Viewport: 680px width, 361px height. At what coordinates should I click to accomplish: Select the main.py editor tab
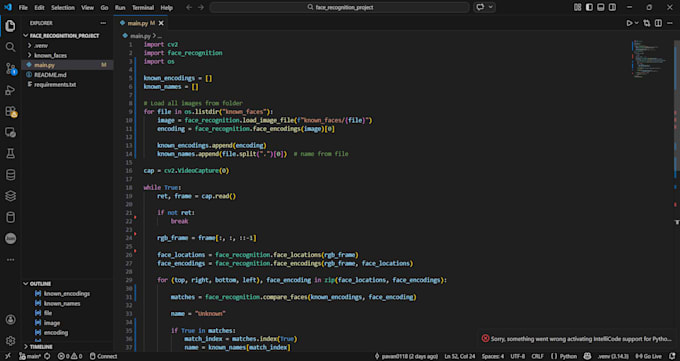141,23
